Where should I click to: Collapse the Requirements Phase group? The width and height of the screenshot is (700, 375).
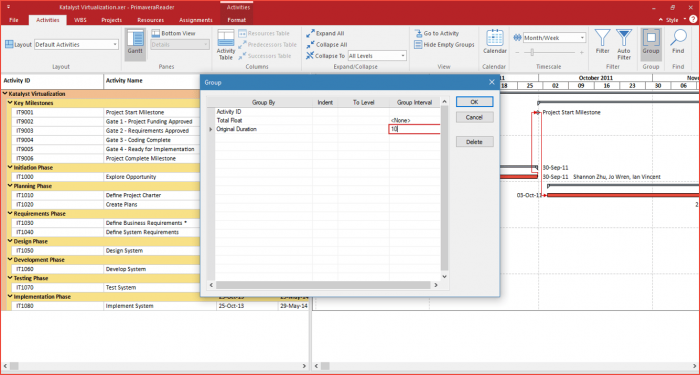[x=10, y=214]
